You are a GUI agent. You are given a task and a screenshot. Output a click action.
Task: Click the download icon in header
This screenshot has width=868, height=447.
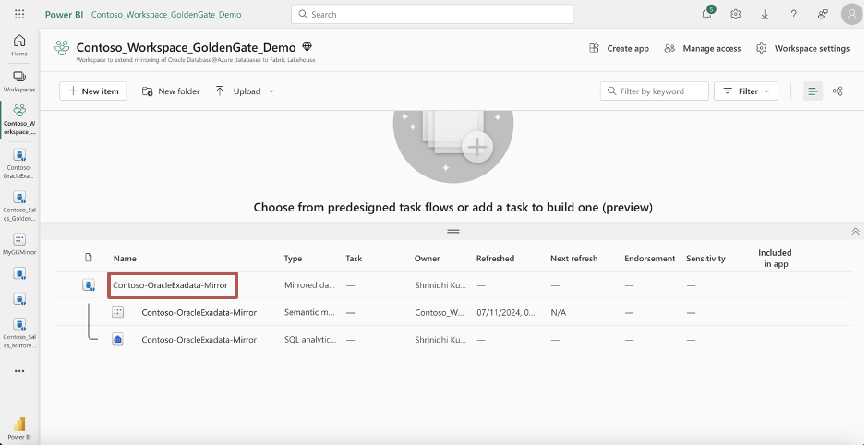click(x=765, y=15)
